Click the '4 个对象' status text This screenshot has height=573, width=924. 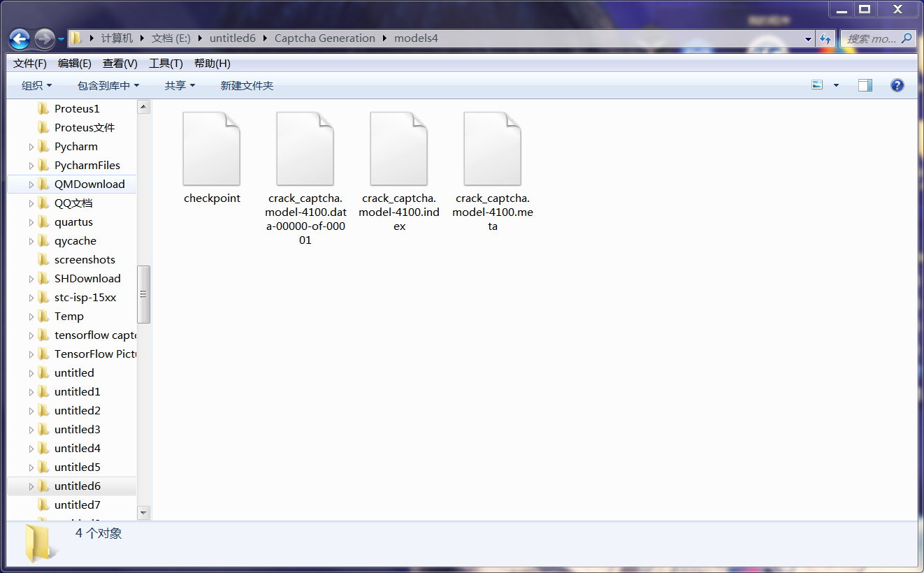tap(99, 533)
